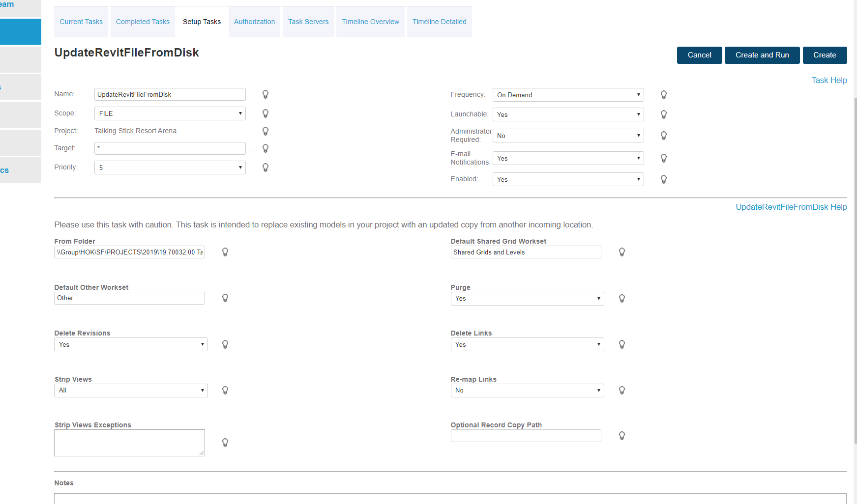Show the hint bulb for Frequency
The width and height of the screenshot is (857, 504).
[x=663, y=95]
